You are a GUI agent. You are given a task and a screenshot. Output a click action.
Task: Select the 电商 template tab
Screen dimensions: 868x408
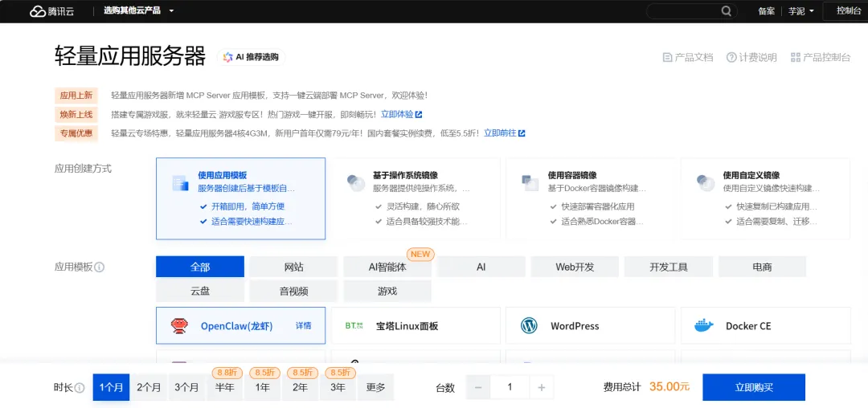coord(762,267)
